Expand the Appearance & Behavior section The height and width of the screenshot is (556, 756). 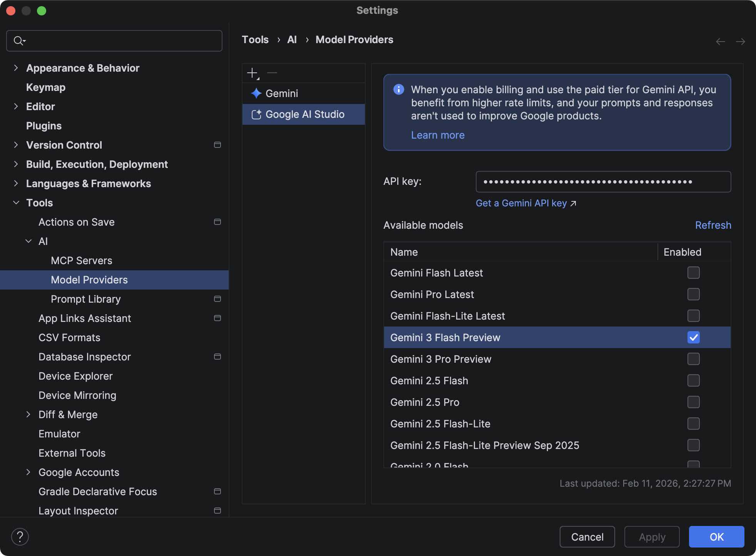pos(16,68)
